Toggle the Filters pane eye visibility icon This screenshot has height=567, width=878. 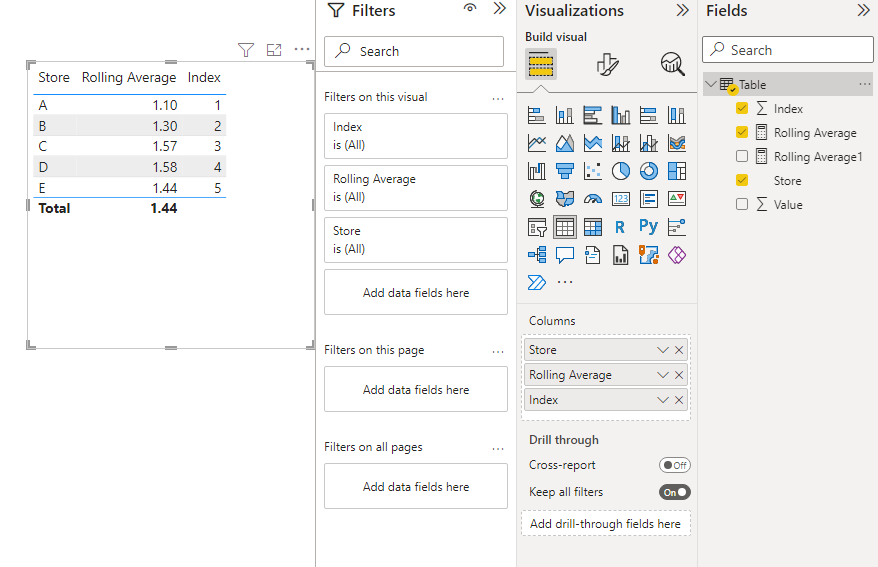[x=470, y=8]
